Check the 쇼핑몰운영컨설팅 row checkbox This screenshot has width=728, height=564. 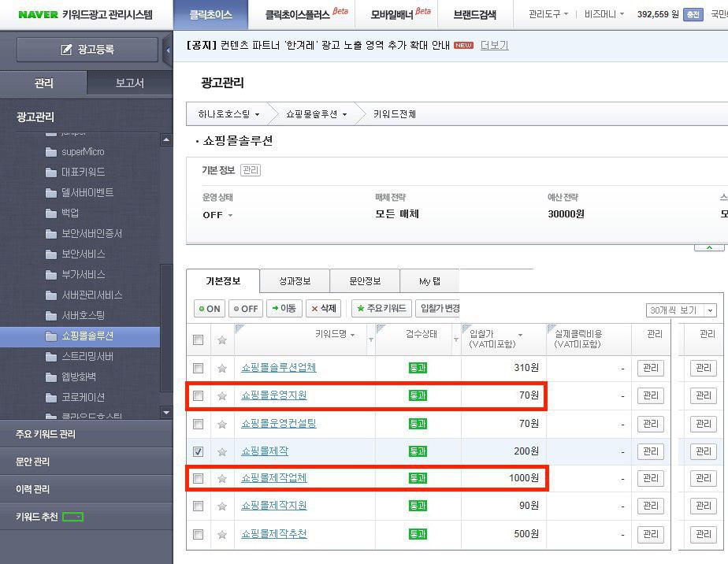point(199,425)
